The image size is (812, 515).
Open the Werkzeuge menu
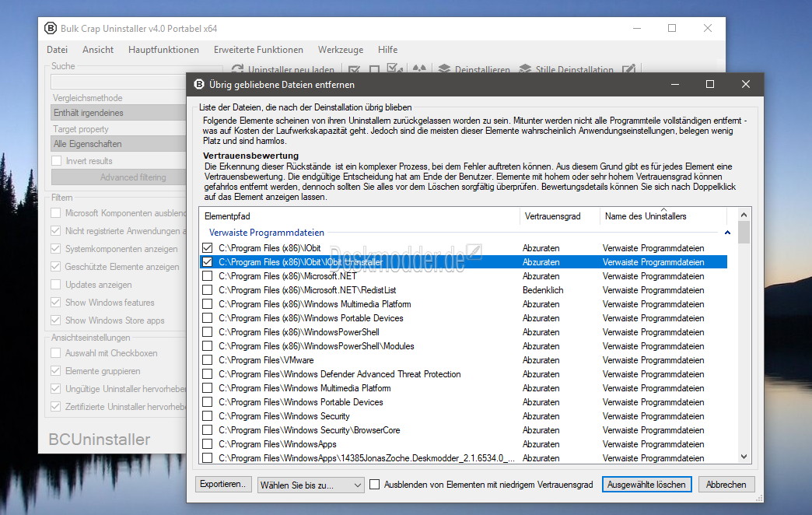click(x=340, y=50)
